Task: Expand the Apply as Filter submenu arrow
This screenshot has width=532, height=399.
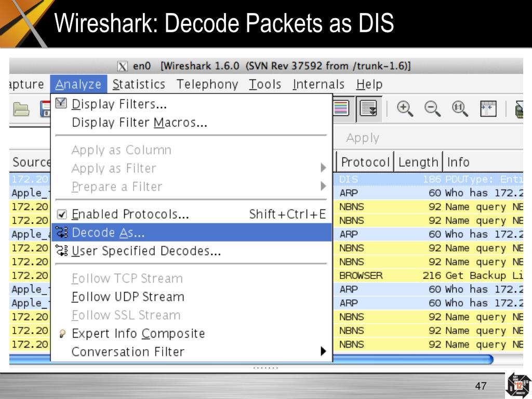Action: click(323, 168)
